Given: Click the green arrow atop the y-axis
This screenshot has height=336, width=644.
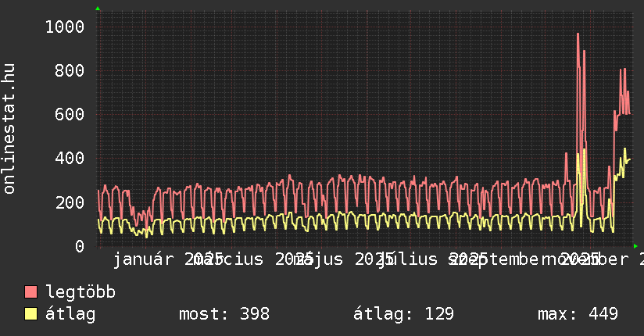Looking at the screenshot, I should pos(98,9).
